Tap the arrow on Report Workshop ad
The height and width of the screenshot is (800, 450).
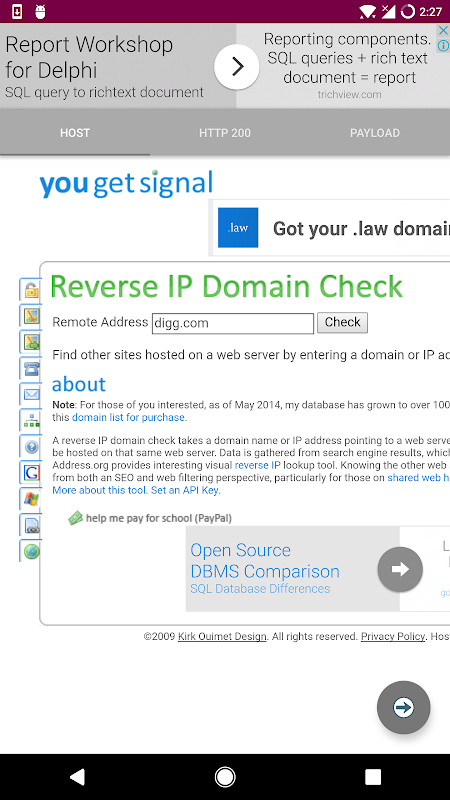pyautogui.click(x=237, y=67)
